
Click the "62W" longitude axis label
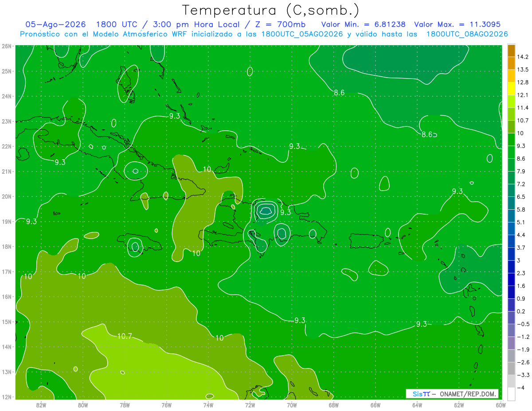(459, 405)
